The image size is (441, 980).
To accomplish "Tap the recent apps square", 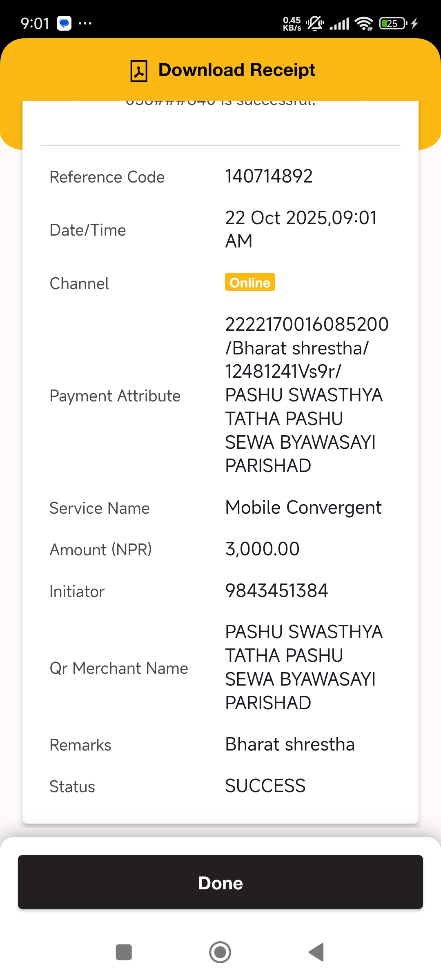I will [x=124, y=952].
